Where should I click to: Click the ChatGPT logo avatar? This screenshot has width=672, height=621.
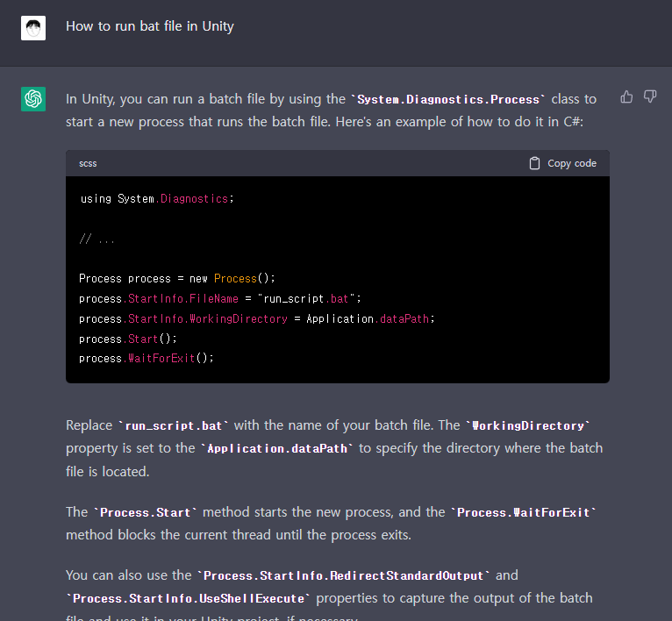[x=33, y=99]
